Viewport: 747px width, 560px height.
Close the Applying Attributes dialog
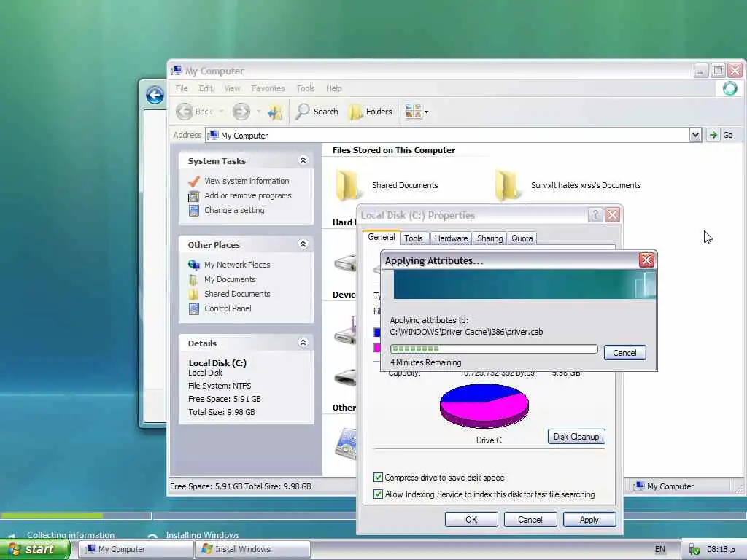pos(646,260)
